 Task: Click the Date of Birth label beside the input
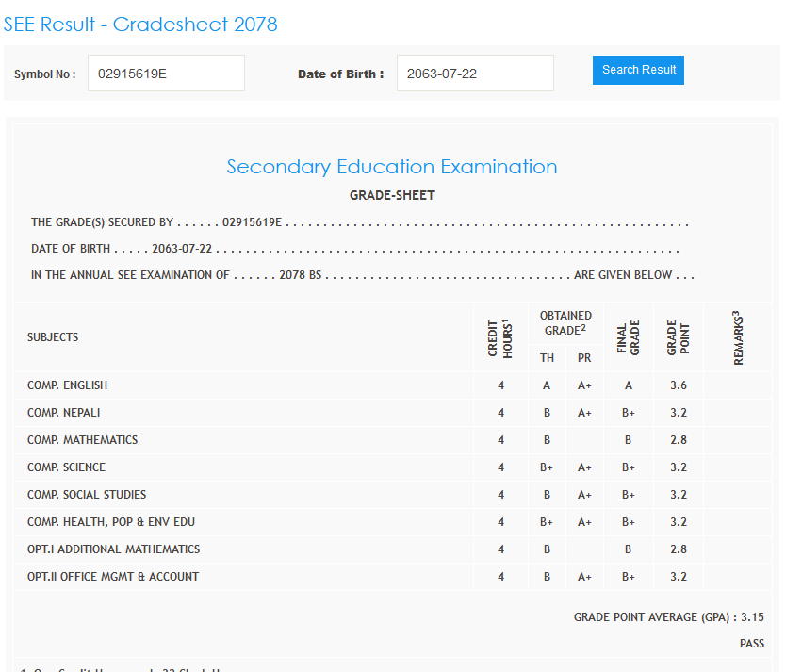(340, 74)
